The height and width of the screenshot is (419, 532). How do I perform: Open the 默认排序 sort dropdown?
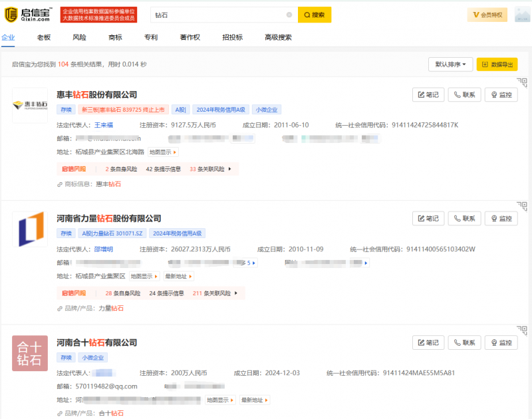pos(450,65)
